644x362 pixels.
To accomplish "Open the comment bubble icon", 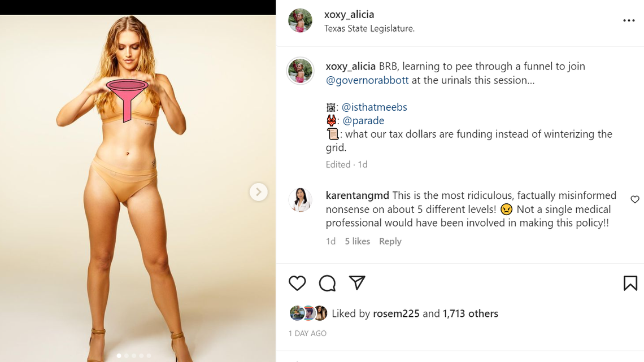I will (x=327, y=283).
